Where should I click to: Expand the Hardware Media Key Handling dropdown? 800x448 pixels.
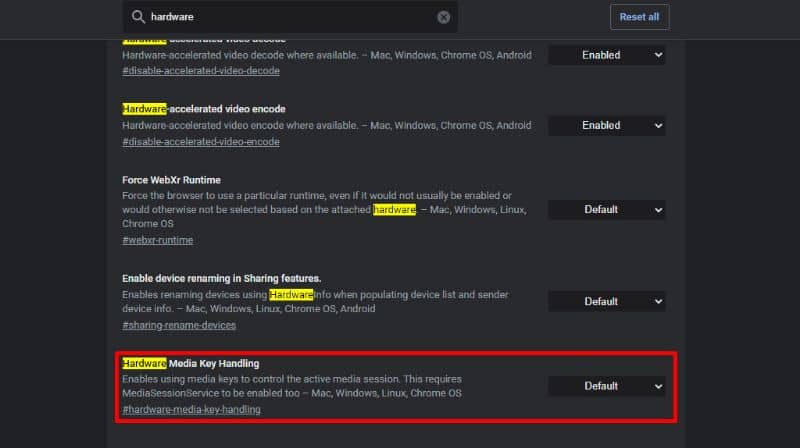[606, 386]
